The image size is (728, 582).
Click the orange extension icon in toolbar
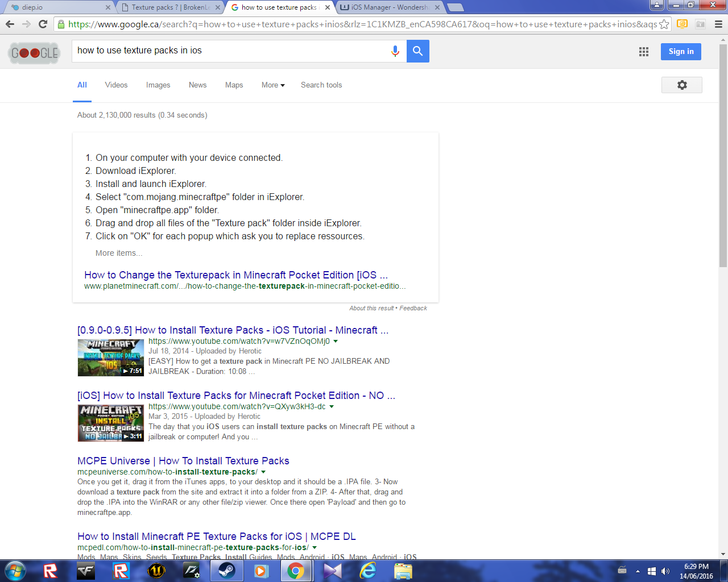(x=682, y=24)
